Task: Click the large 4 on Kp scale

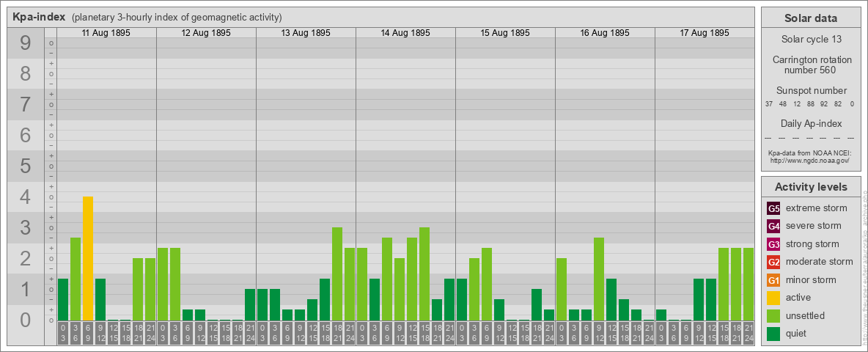Action: coord(26,197)
